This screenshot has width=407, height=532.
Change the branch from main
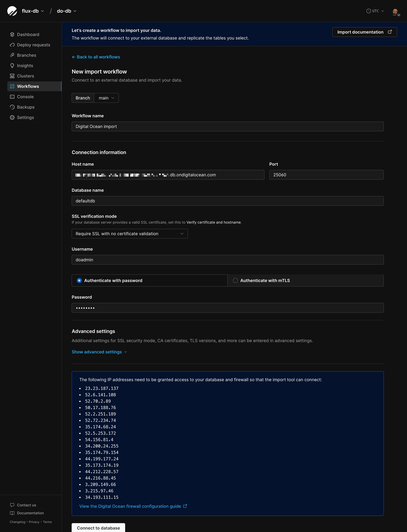click(106, 98)
